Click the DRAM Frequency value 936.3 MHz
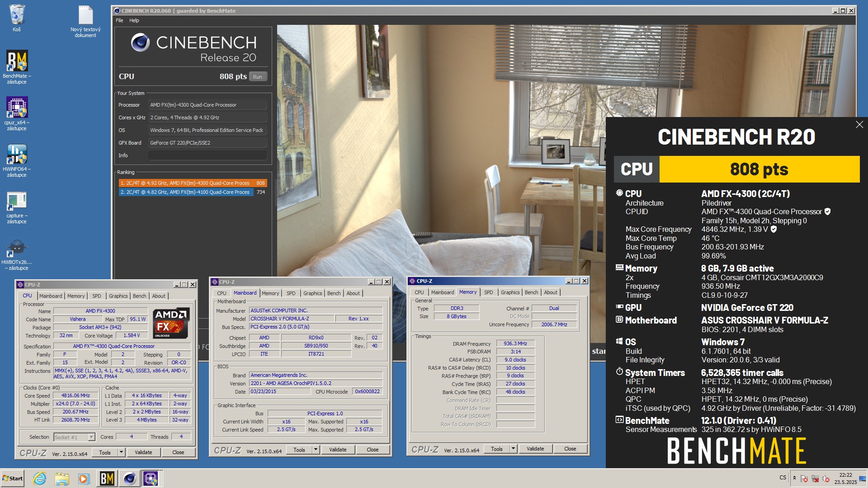Viewport: 868px width, 488px height. click(515, 344)
